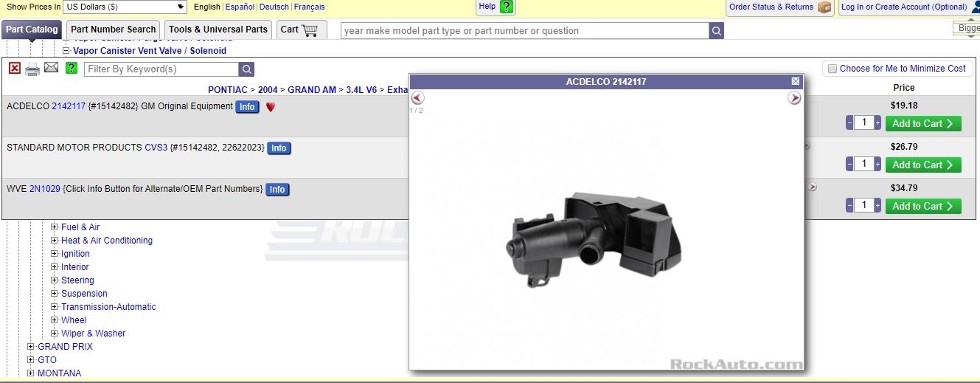
Task: Click small arrow icon on STANDARD MOTOR PRODUCTS row
Action: pos(806,145)
